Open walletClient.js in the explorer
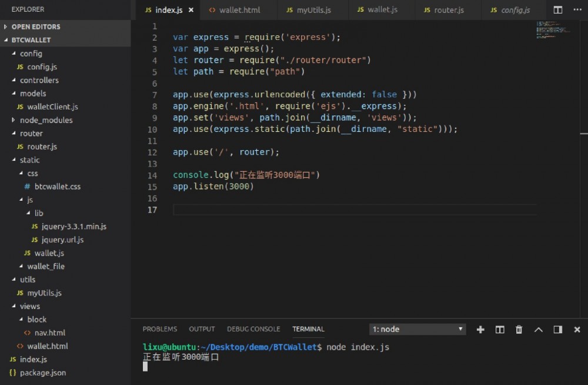 click(65, 107)
